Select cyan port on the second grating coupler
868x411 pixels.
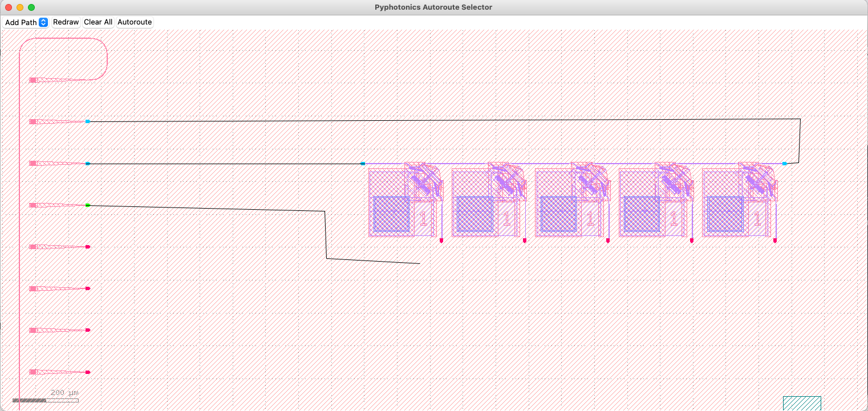pyautogui.click(x=87, y=121)
